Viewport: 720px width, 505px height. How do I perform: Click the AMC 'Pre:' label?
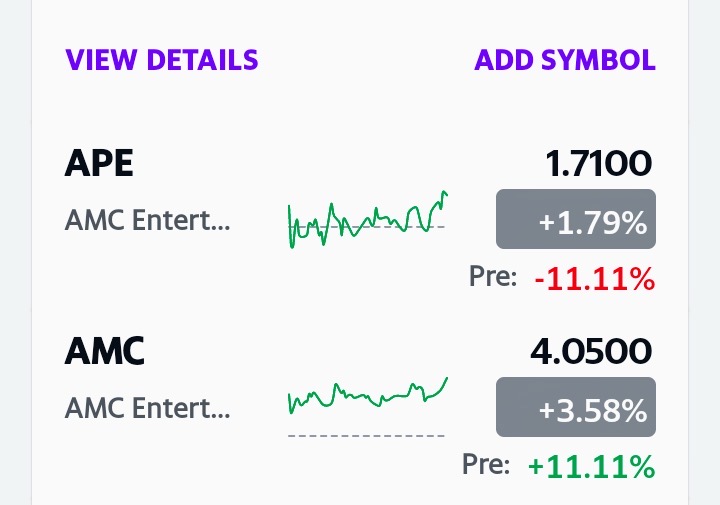click(486, 464)
